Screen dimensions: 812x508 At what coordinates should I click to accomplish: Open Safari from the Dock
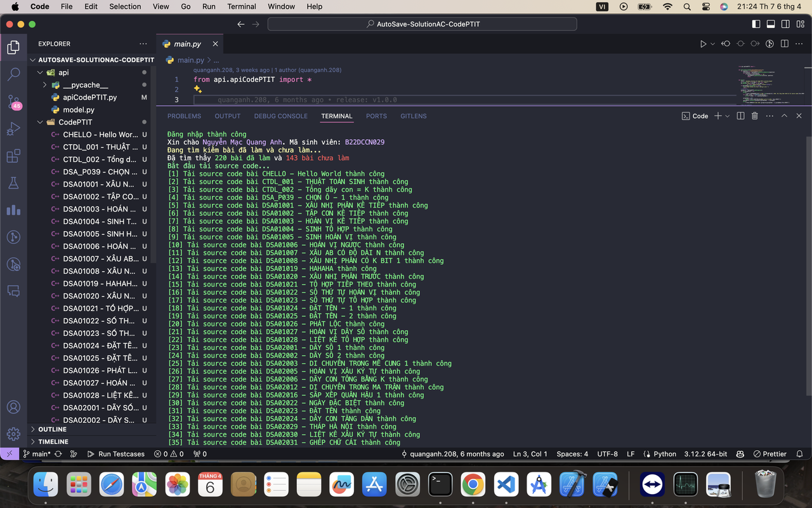pos(112,485)
